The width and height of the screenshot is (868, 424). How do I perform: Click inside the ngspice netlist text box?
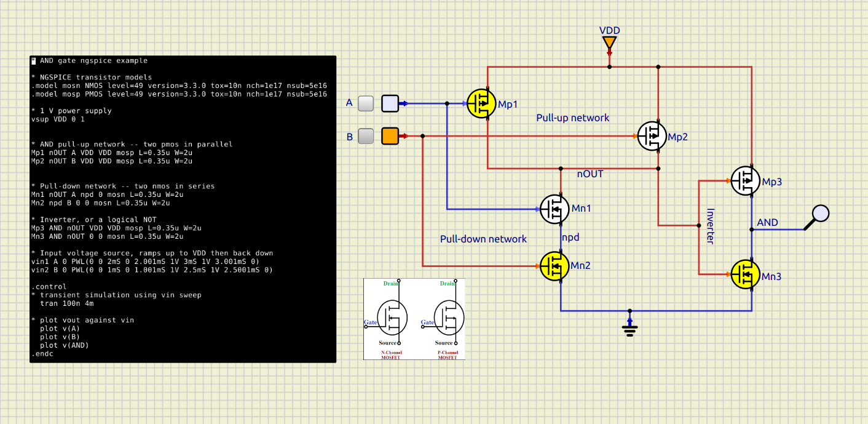point(183,209)
